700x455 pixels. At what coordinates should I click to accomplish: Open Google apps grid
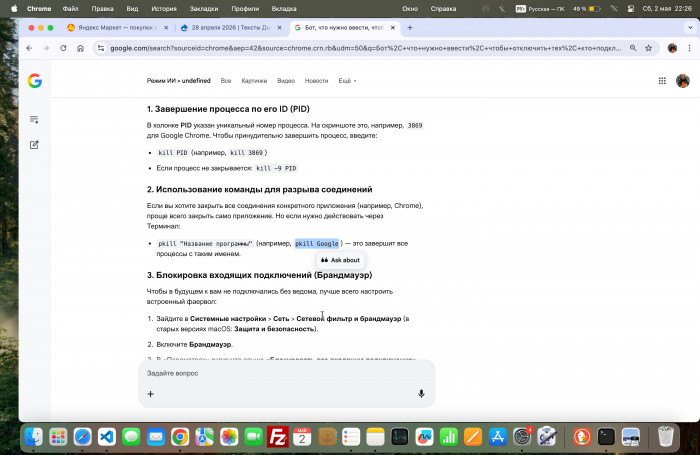tap(662, 81)
